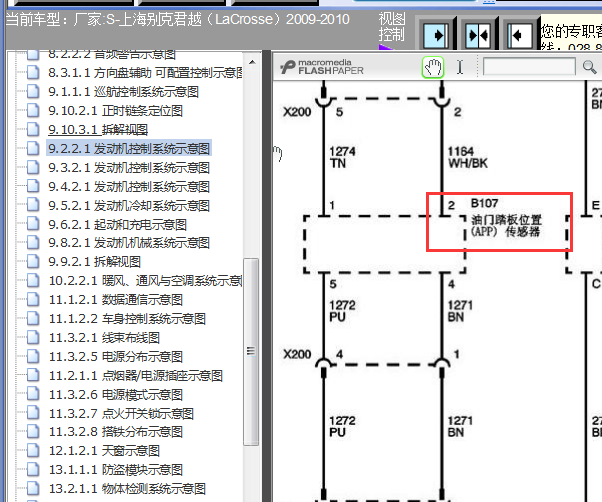602x502 pixels.
Task: Open 11.1.2.1 数据通信示意图
Action: click(116, 300)
